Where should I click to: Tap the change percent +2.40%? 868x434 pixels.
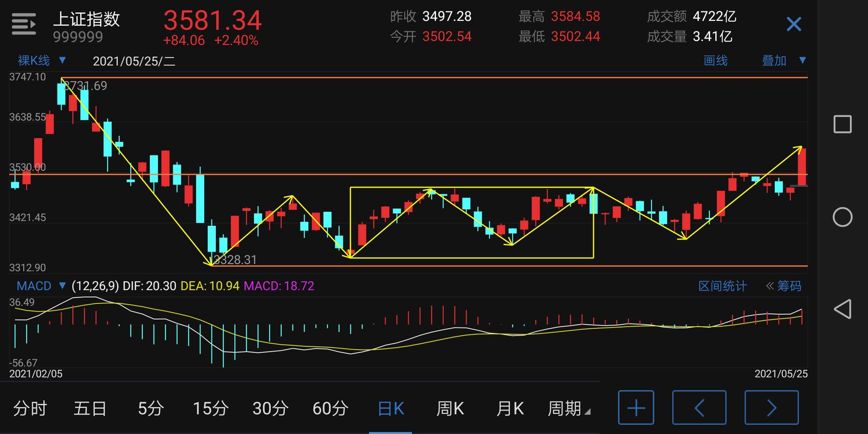[236, 40]
